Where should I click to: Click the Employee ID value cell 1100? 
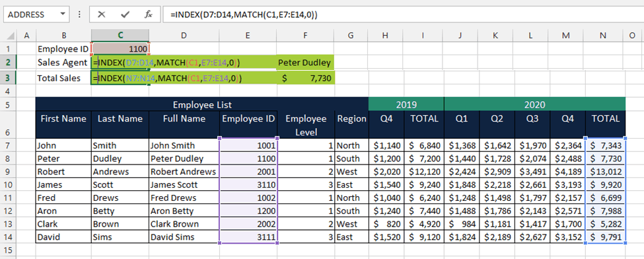pos(120,49)
